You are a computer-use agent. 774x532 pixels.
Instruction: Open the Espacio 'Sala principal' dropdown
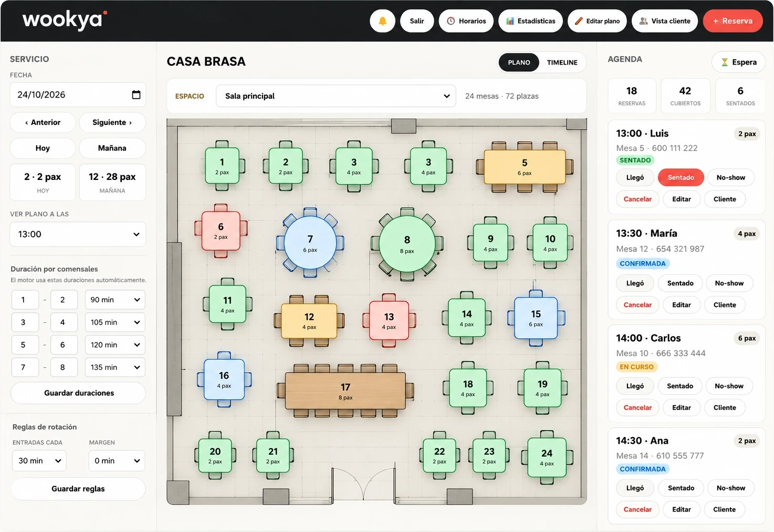click(336, 96)
